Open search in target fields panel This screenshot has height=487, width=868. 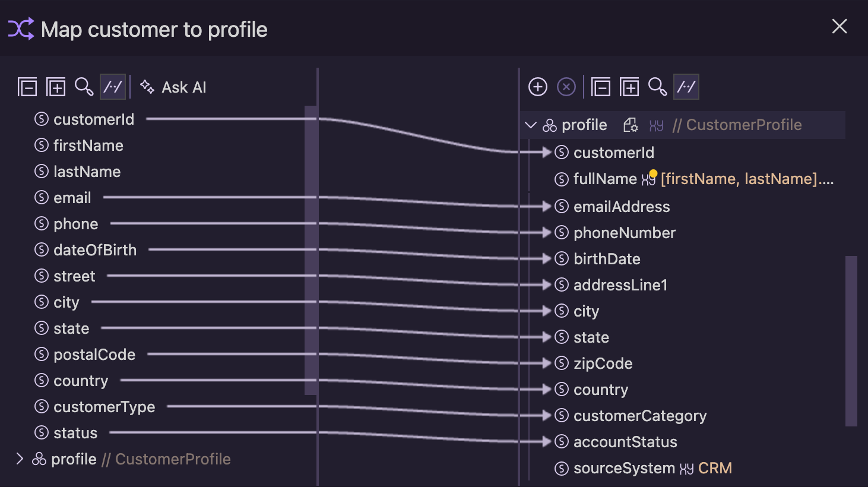(x=657, y=87)
